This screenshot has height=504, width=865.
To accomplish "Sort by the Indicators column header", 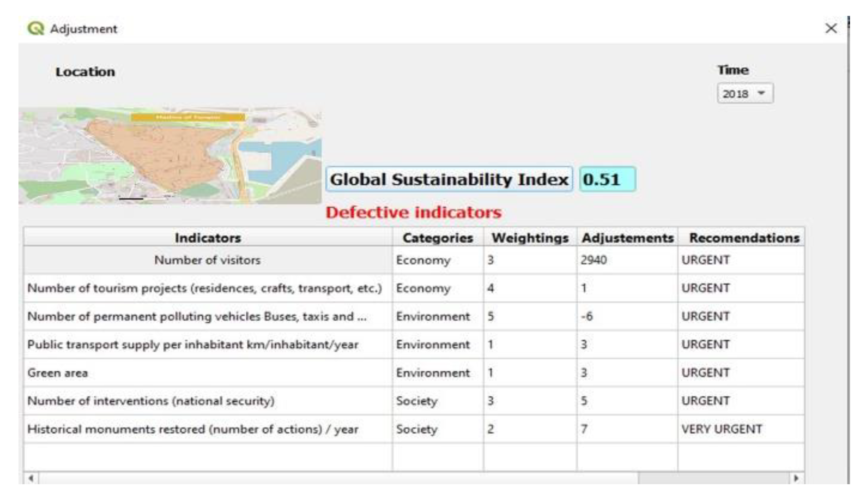I will coord(208,238).
